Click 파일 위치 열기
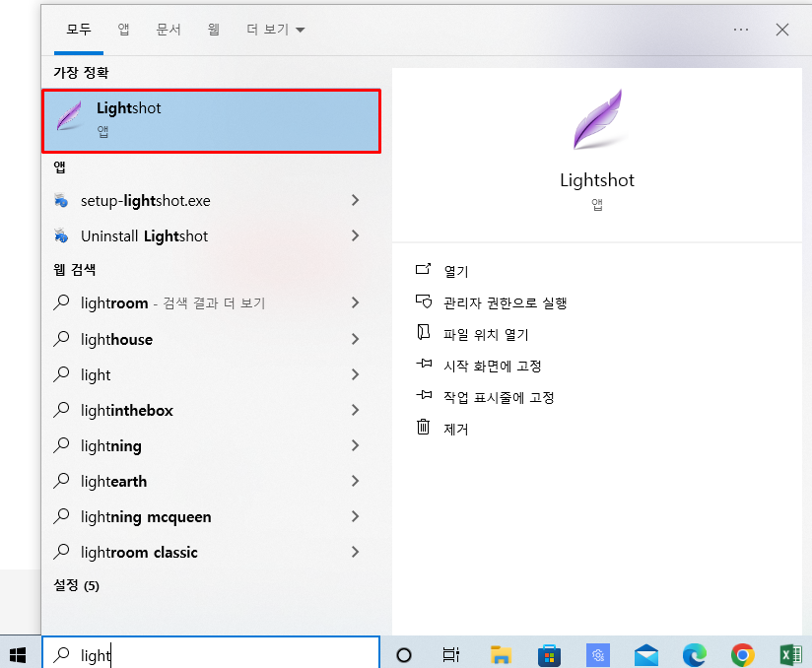Screen dimensions: 812x668 click(486, 335)
